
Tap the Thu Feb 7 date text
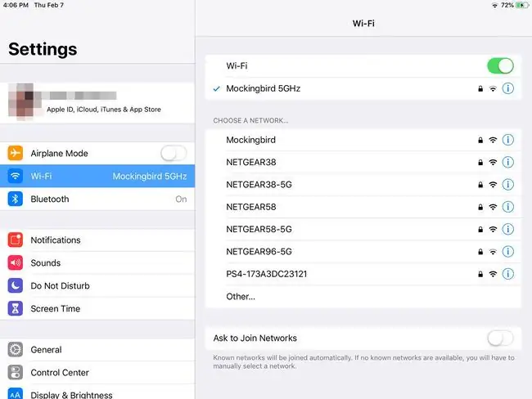pyautogui.click(x=49, y=5)
